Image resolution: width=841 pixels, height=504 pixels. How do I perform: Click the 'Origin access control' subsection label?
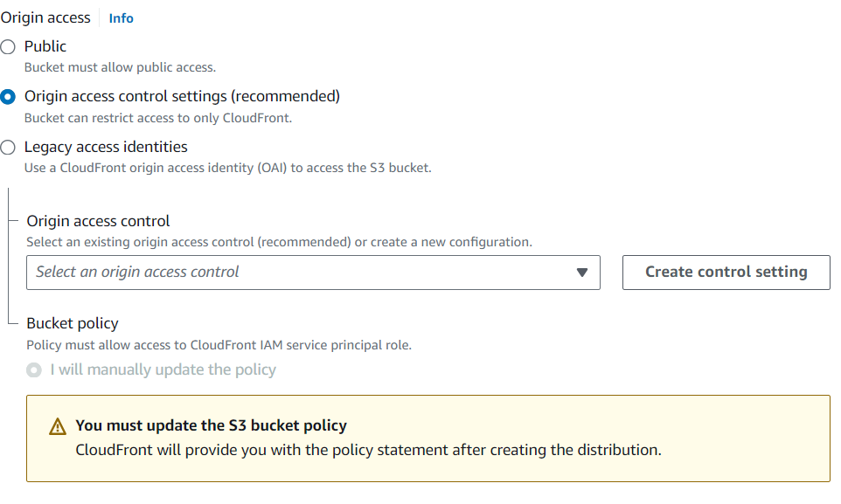pos(98,221)
